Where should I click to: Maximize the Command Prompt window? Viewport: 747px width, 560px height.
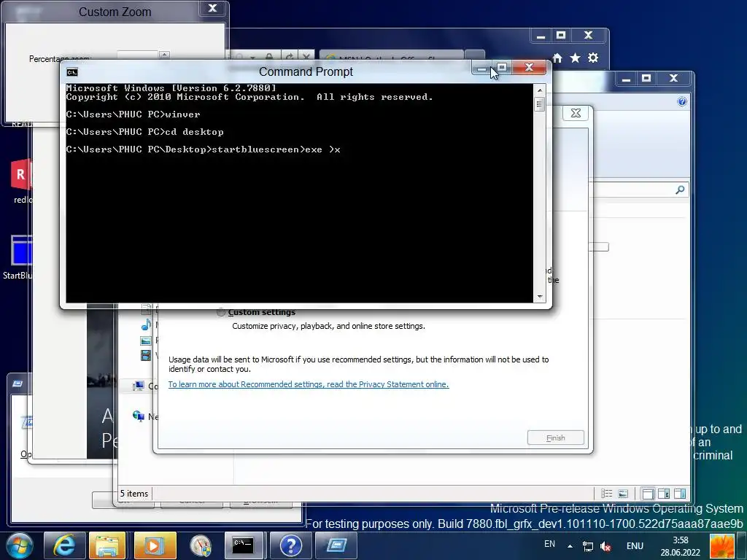[502, 68]
